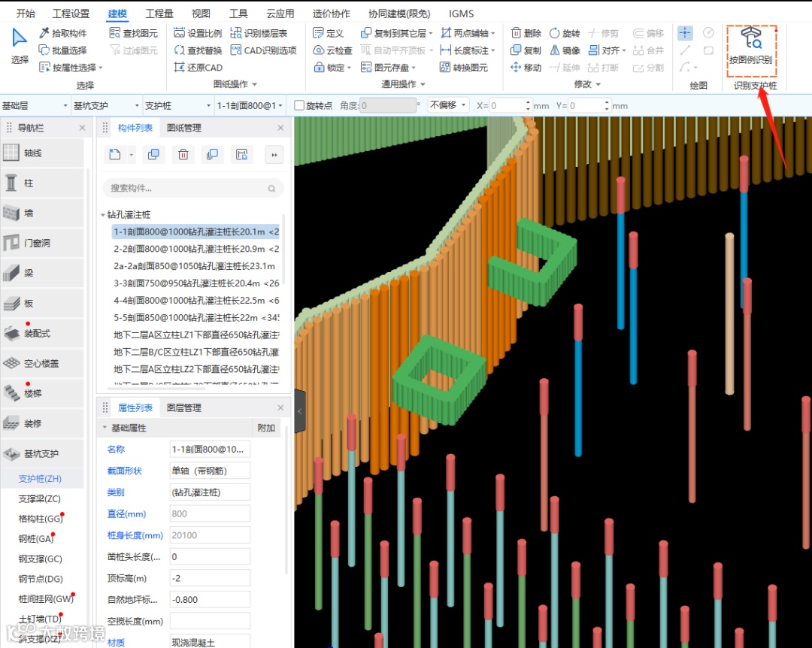
Task: Close the 导航栏 panel
Action: [83, 128]
